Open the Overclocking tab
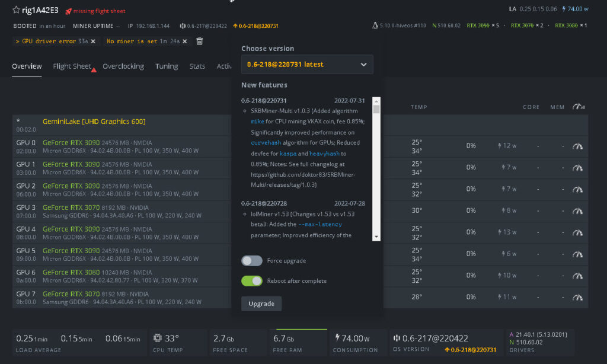The image size is (607, 364). pyautogui.click(x=123, y=66)
